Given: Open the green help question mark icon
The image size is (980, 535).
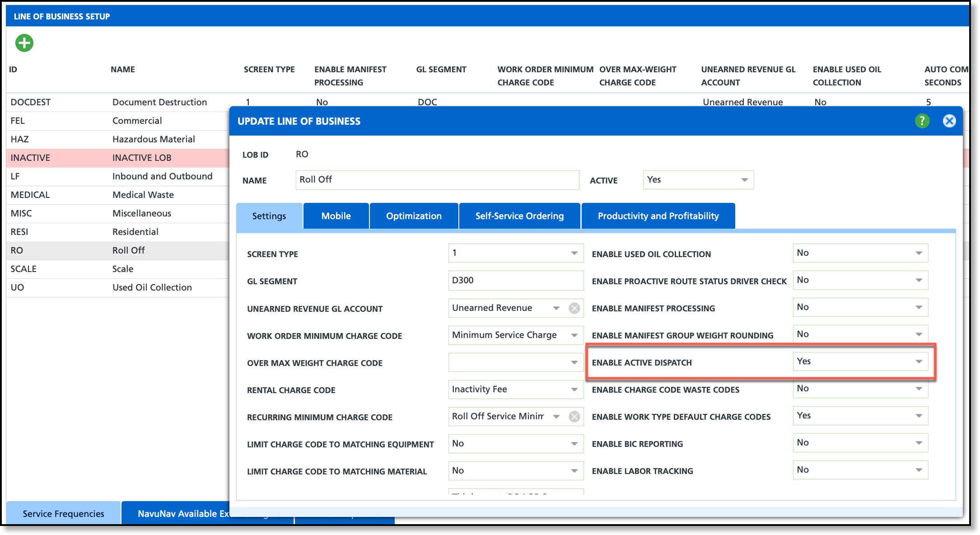Looking at the screenshot, I should tap(922, 121).
